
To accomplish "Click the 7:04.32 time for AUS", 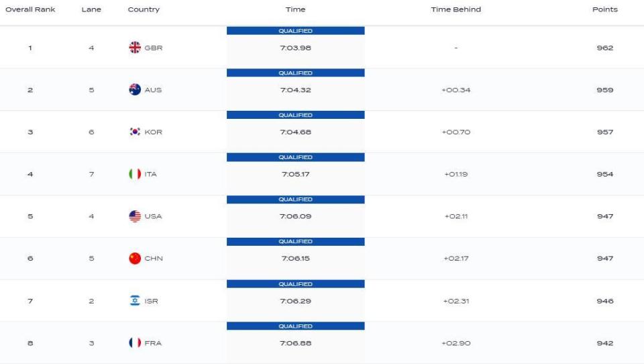I will 295,90.
